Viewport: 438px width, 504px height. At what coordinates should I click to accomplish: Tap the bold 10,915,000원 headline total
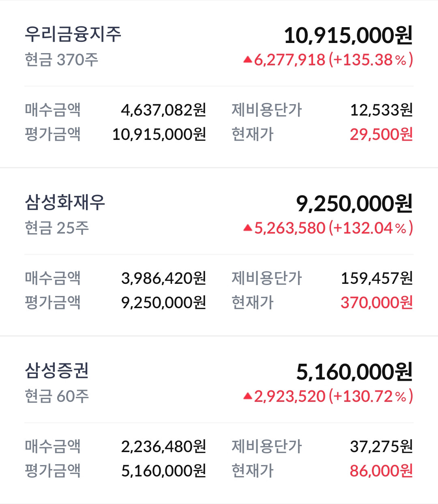(348, 35)
